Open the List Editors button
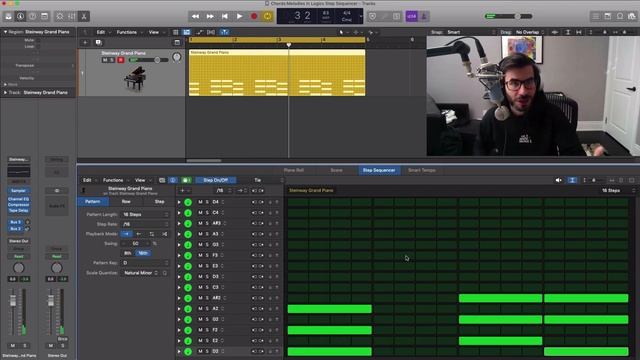640x360 pixels. click(x=596, y=16)
